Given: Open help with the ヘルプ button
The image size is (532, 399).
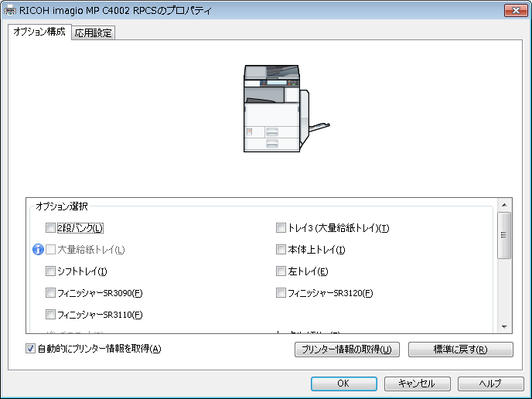Looking at the screenshot, I should point(489,384).
